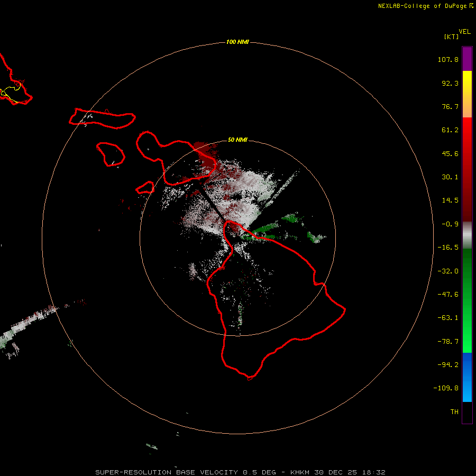Click the 50 NMI range ring label

pyautogui.click(x=237, y=140)
